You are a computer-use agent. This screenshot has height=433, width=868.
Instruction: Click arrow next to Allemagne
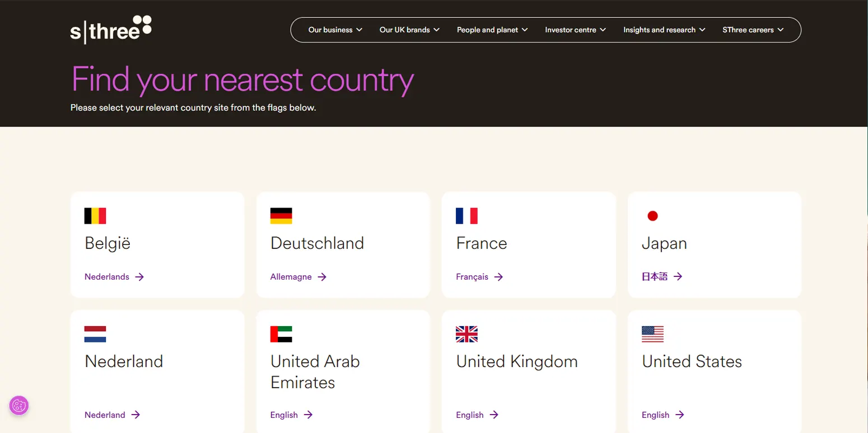322,277
